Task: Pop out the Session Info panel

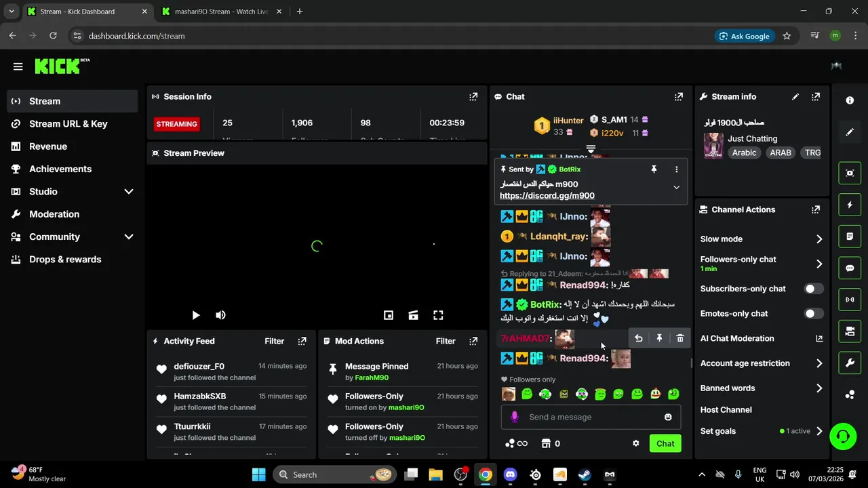Action: click(473, 97)
